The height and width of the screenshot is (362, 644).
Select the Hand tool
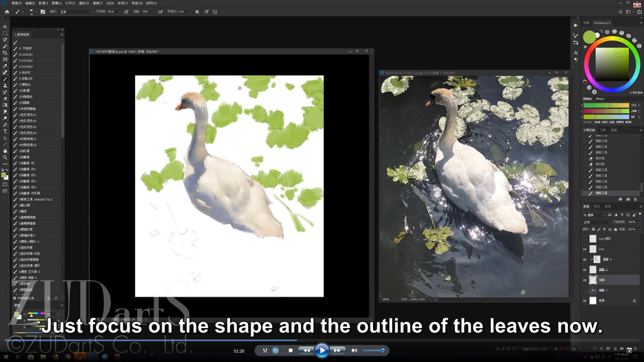(5, 151)
